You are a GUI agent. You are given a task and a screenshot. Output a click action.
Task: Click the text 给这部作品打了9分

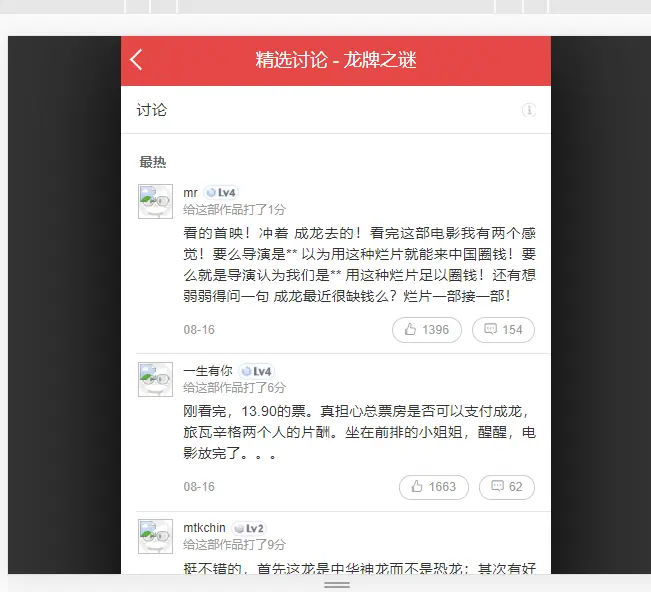coord(235,545)
